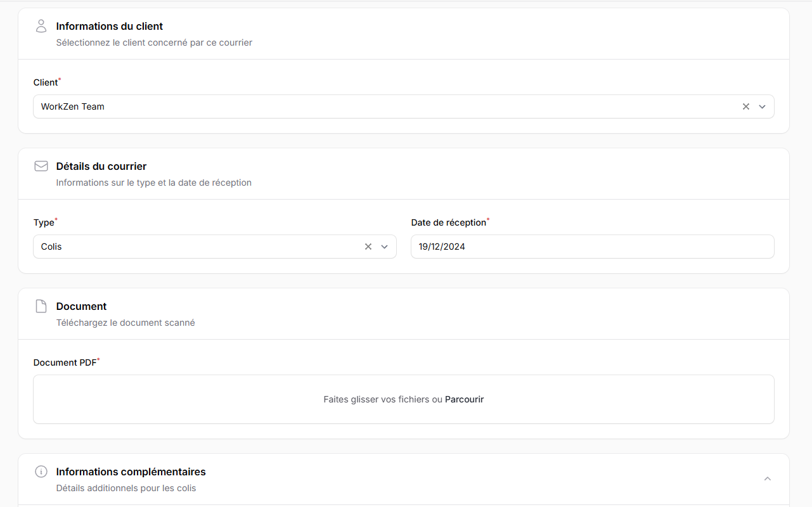Viewport: 812px width, 507px height.
Task: Click the Colis type field
Action: tap(190, 247)
